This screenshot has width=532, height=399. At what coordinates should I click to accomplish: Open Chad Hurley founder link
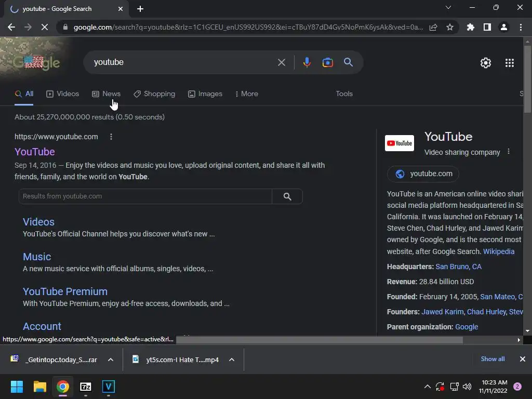tap(486, 312)
